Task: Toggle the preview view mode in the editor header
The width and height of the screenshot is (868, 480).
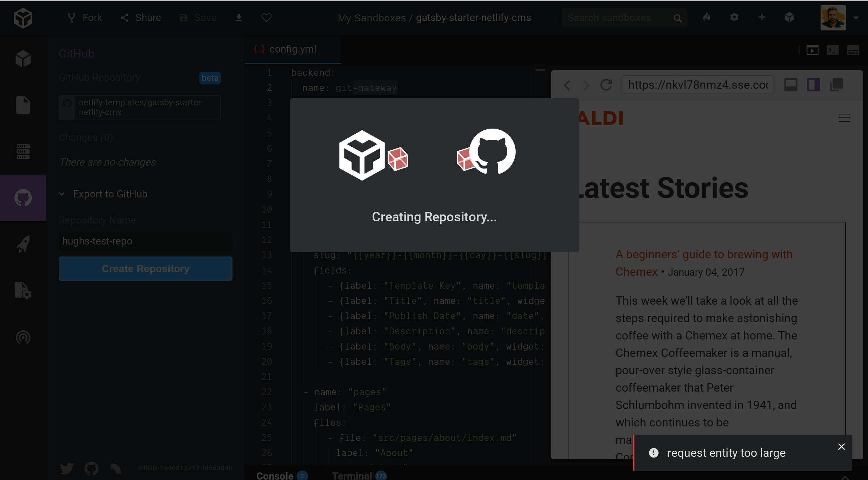Action: tap(812, 50)
